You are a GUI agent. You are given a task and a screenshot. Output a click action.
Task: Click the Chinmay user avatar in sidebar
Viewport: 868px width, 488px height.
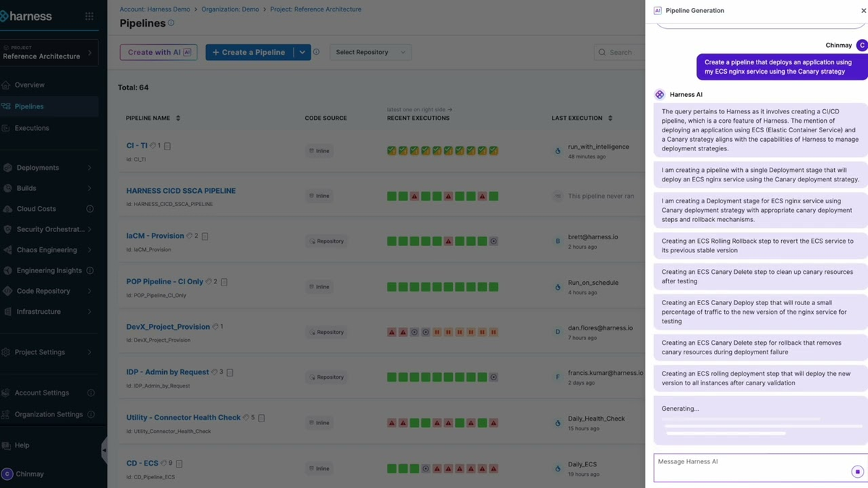pyautogui.click(x=7, y=474)
